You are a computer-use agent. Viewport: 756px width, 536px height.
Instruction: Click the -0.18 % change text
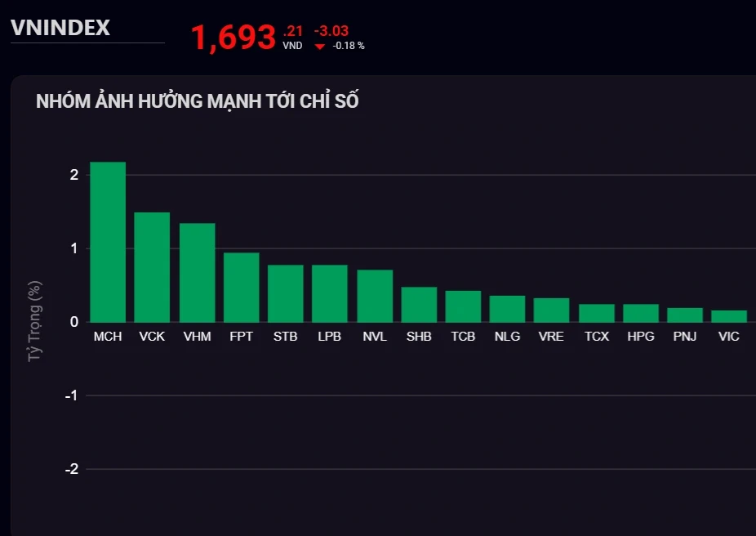click(x=349, y=46)
